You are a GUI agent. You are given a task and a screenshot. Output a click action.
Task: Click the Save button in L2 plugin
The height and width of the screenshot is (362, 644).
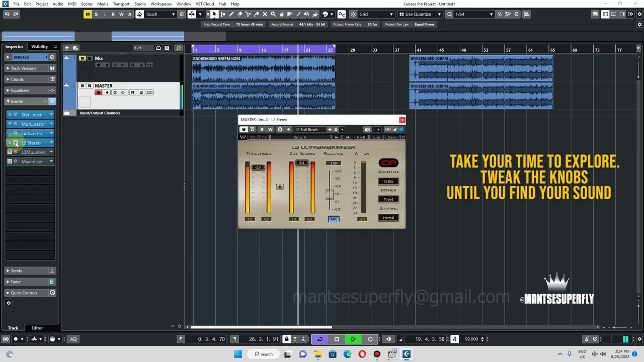(392, 137)
